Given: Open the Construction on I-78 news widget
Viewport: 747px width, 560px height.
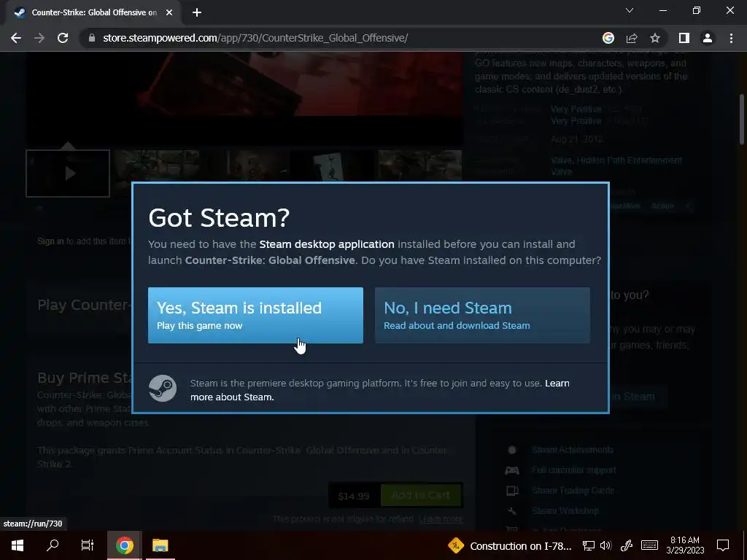Looking at the screenshot, I should tap(510, 545).
